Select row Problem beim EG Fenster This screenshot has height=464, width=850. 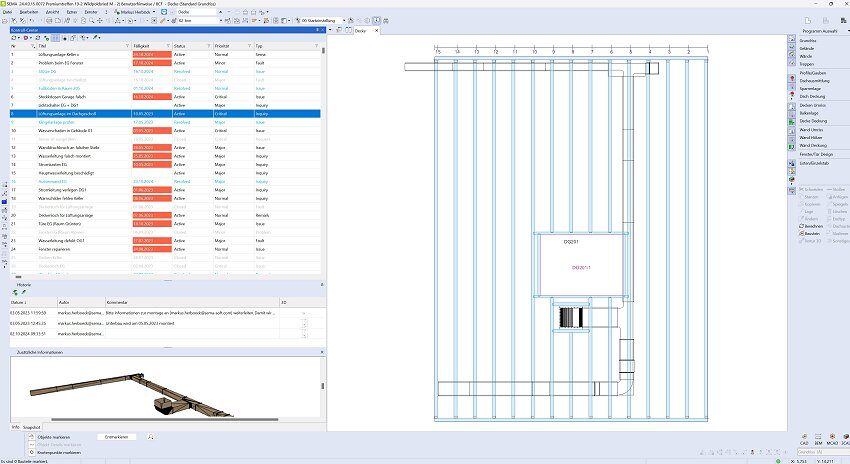[165, 63]
